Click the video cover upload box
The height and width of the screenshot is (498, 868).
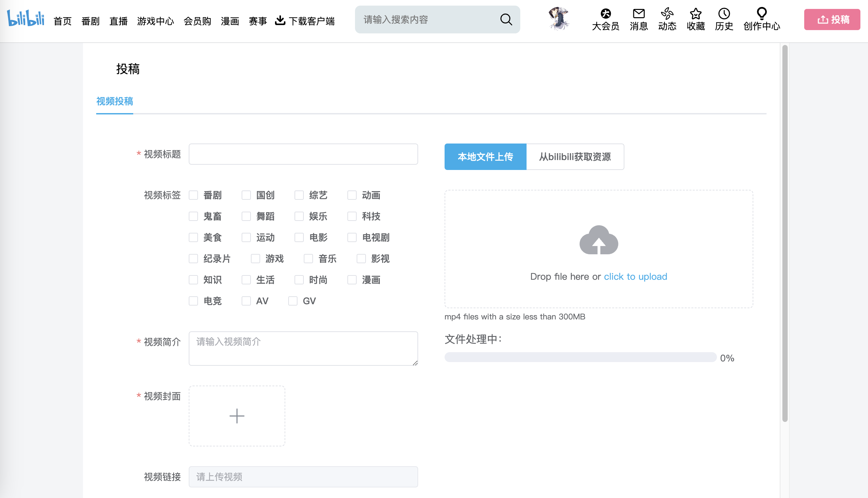(x=237, y=416)
